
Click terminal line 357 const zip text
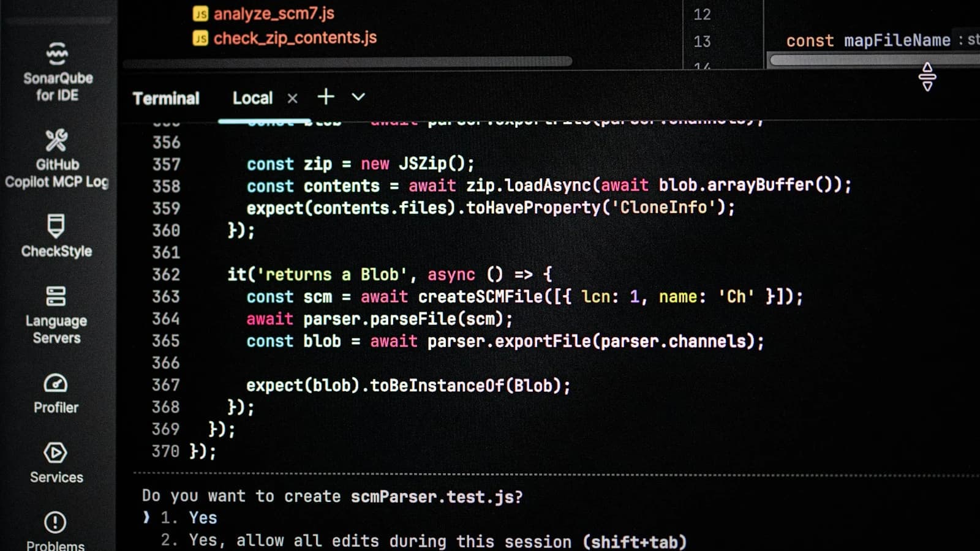(x=360, y=164)
